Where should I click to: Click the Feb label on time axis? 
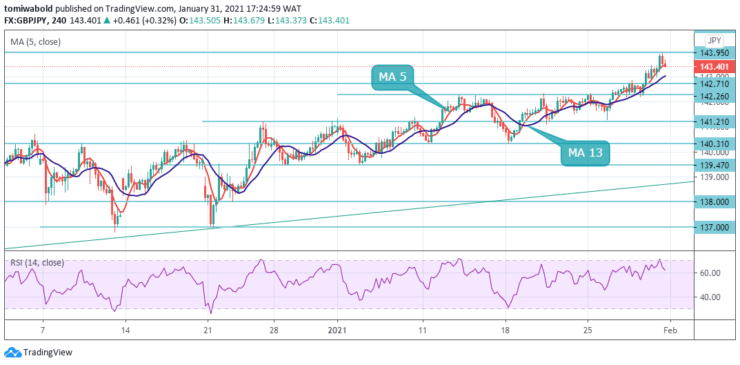670,331
